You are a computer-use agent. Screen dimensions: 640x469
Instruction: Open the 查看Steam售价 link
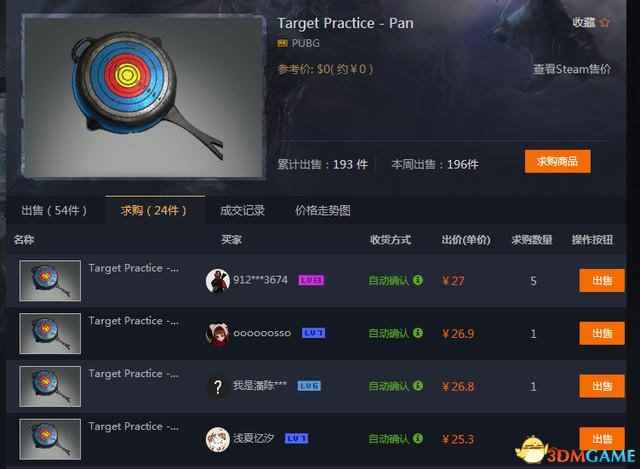[572, 69]
